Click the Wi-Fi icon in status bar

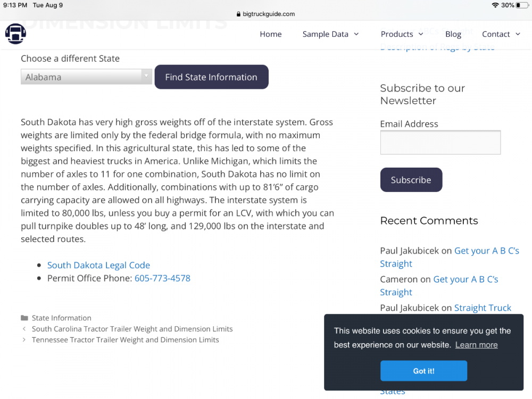[x=495, y=5]
